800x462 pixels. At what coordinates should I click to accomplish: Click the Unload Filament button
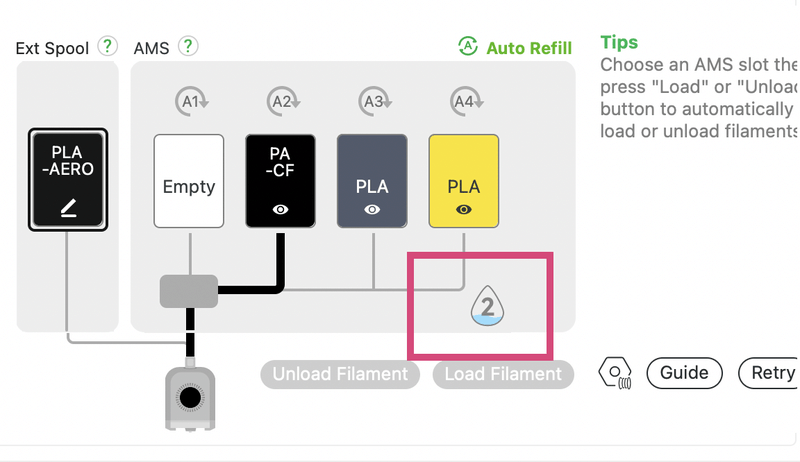pos(340,374)
